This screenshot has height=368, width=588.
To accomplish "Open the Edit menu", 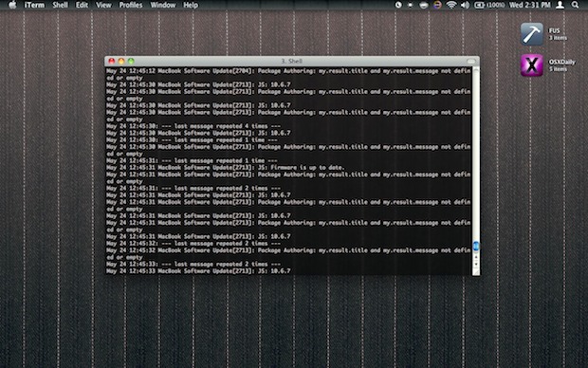I will (x=82, y=5).
